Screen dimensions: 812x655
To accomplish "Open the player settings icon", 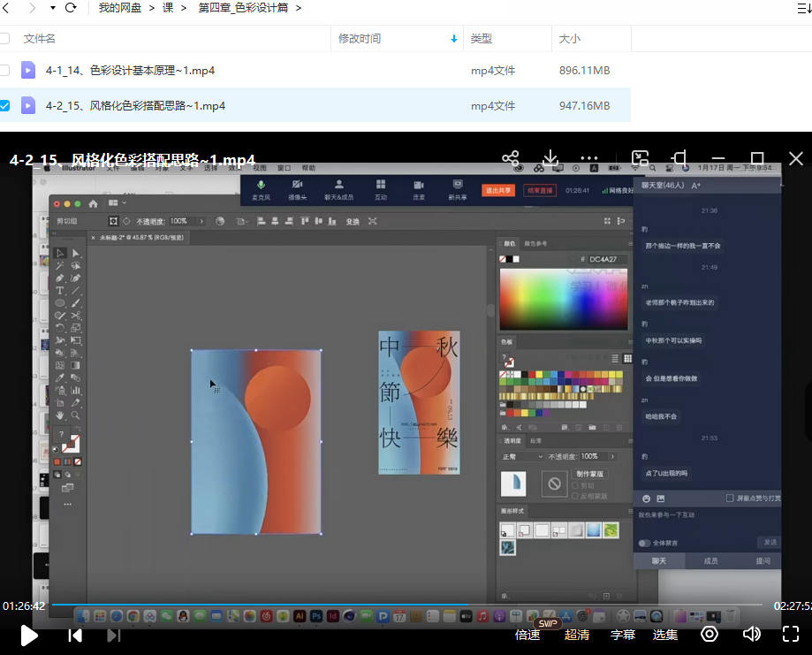I will [710, 634].
